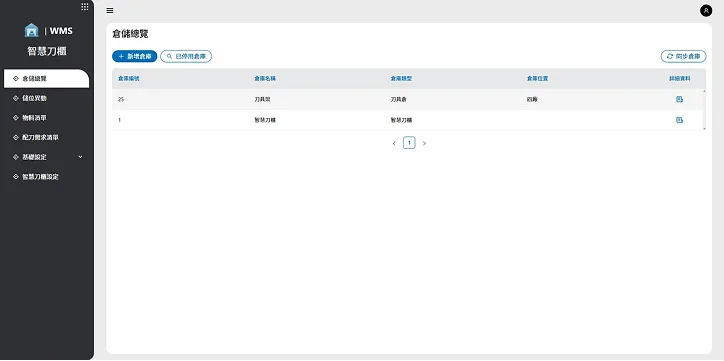Expand the 基礎設定 submenu chevron
The image size is (724, 361).
tap(80, 157)
